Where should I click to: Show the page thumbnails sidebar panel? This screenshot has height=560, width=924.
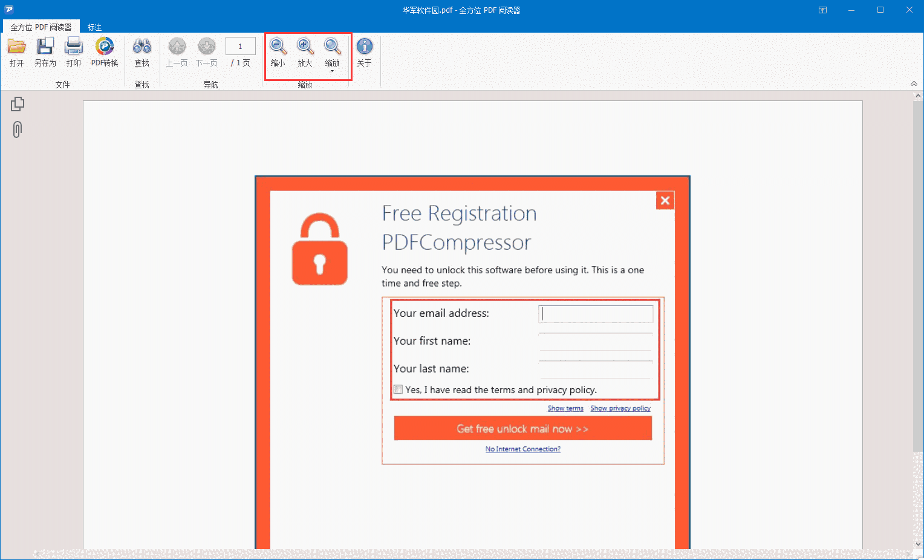[x=18, y=104]
